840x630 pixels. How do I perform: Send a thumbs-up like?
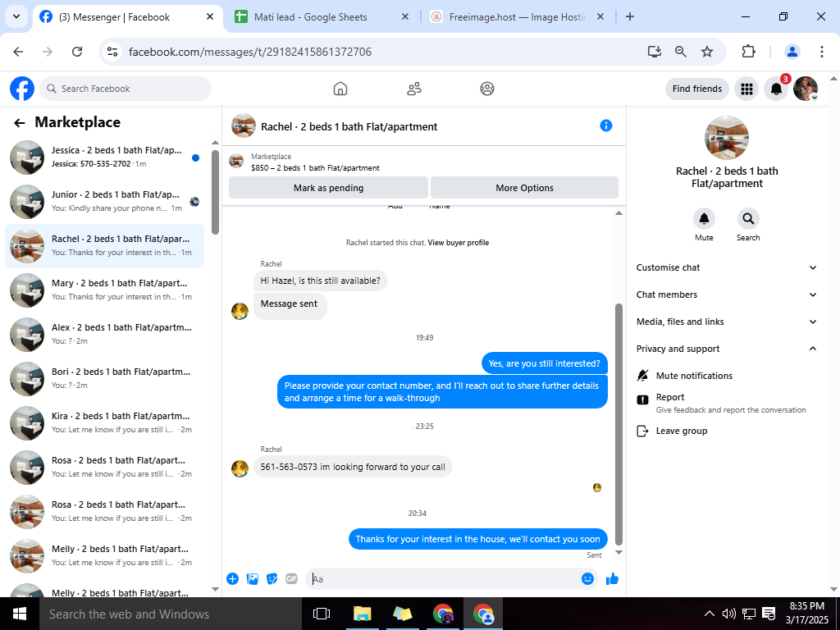click(612, 578)
